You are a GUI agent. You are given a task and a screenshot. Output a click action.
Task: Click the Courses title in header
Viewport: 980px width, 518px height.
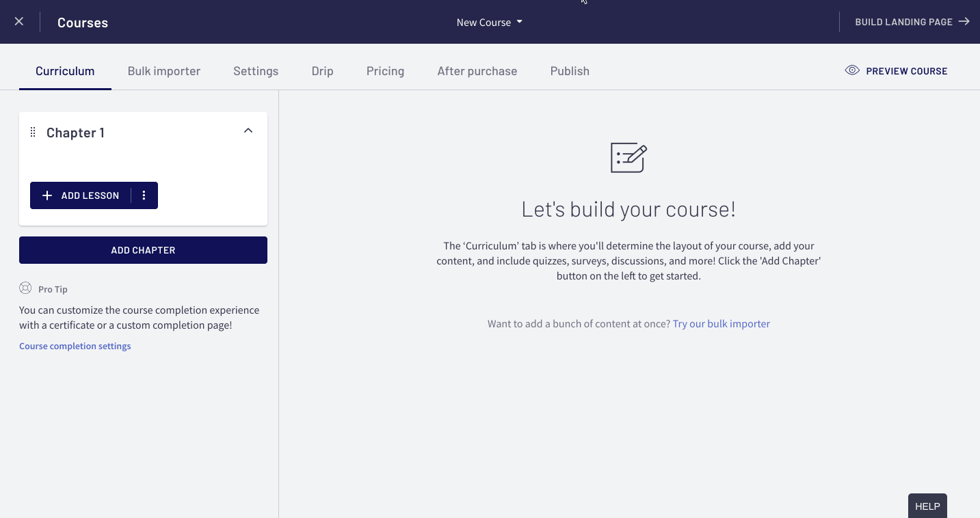[83, 23]
